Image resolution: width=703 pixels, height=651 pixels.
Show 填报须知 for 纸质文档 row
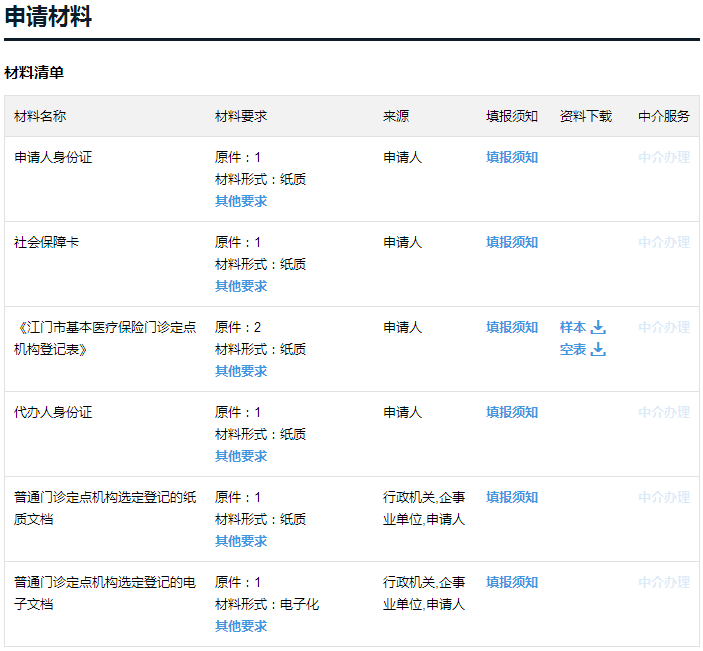tap(512, 497)
